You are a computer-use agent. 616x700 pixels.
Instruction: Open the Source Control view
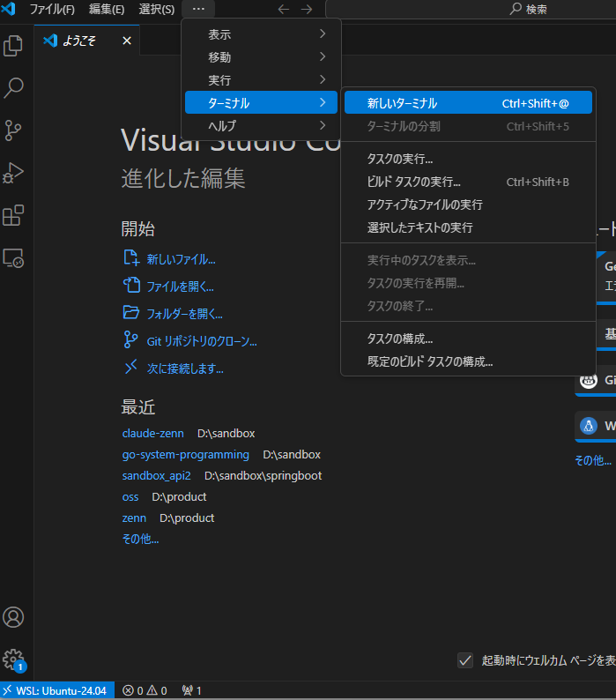(x=13, y=130)
